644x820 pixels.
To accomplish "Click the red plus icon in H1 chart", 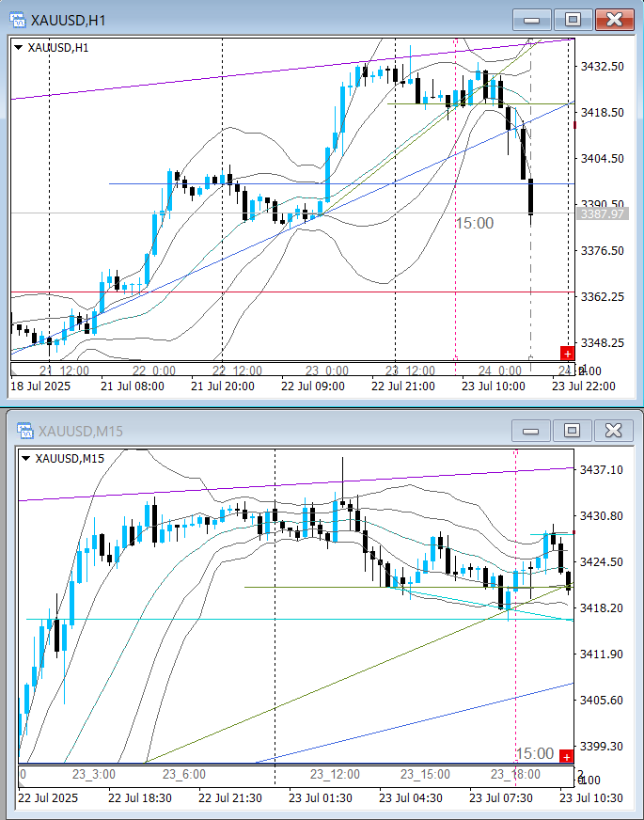I will [x=567, y=353].
